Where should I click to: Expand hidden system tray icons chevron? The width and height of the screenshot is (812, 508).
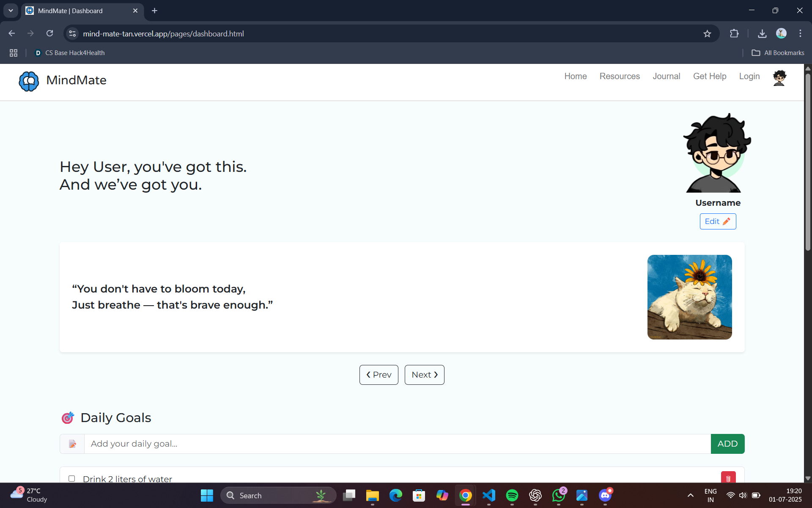pyautogui.click(x=690, y=495)
